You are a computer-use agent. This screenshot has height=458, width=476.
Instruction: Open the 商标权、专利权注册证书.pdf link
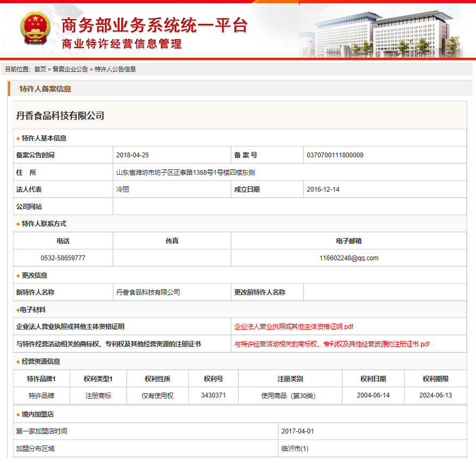click(332, 344)
